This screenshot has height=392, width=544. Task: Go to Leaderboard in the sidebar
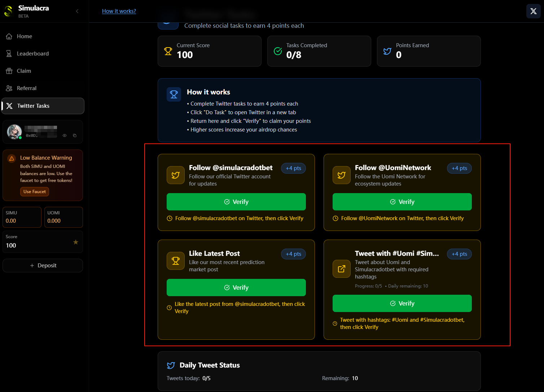click(x=32, y=54)
